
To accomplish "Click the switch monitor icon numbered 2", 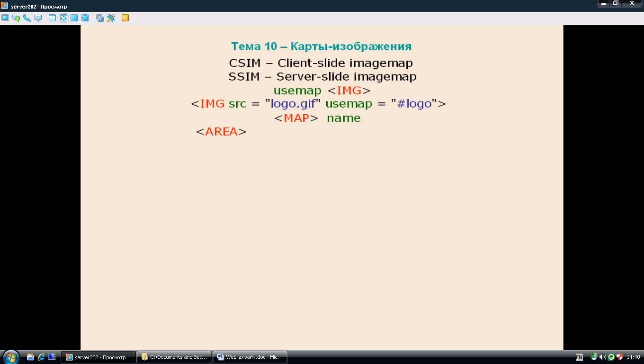I will tap(100, 18).
